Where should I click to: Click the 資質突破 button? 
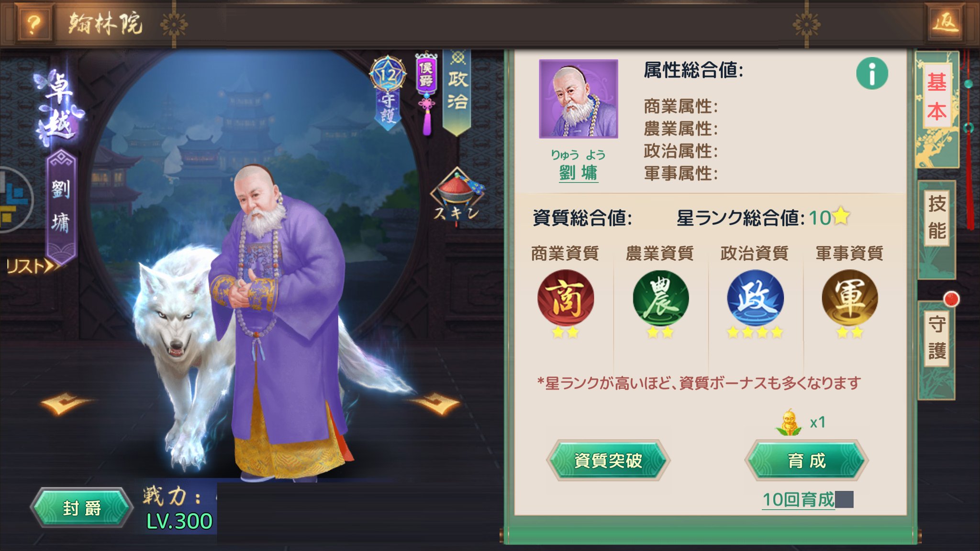(x=608, y=460)
